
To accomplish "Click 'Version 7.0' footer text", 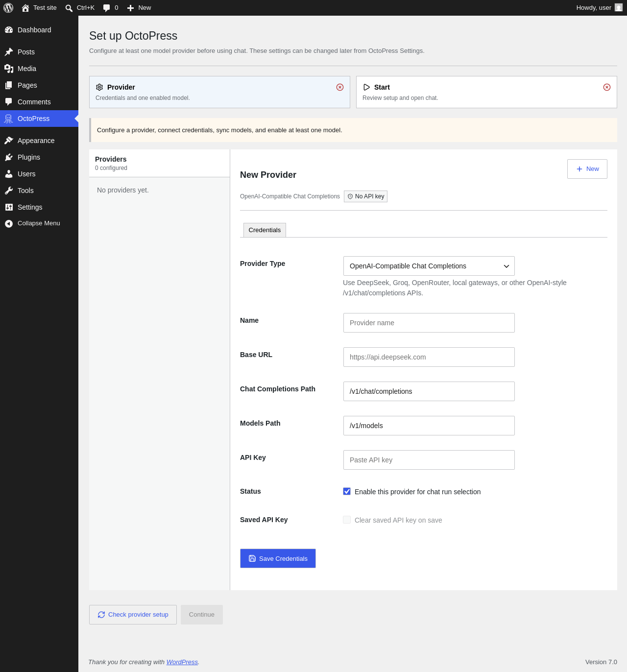I will click(x=601, y=662).
